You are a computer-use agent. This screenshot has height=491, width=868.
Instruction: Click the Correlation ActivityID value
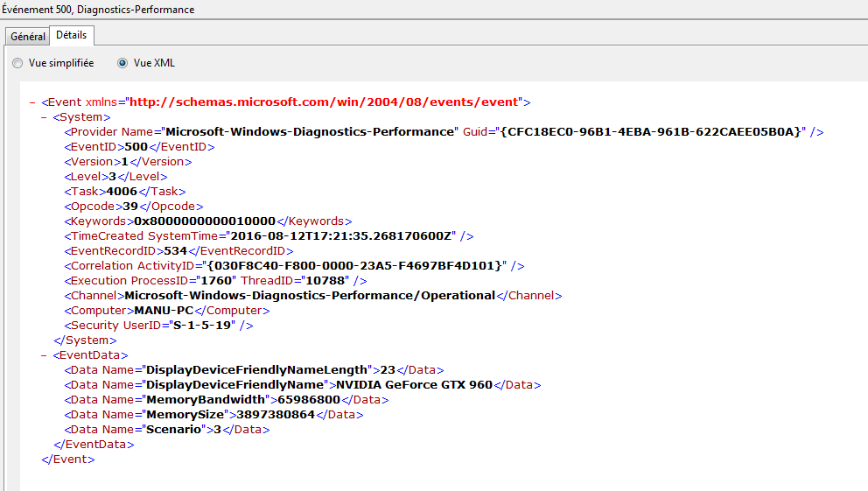tap(354, 266)
